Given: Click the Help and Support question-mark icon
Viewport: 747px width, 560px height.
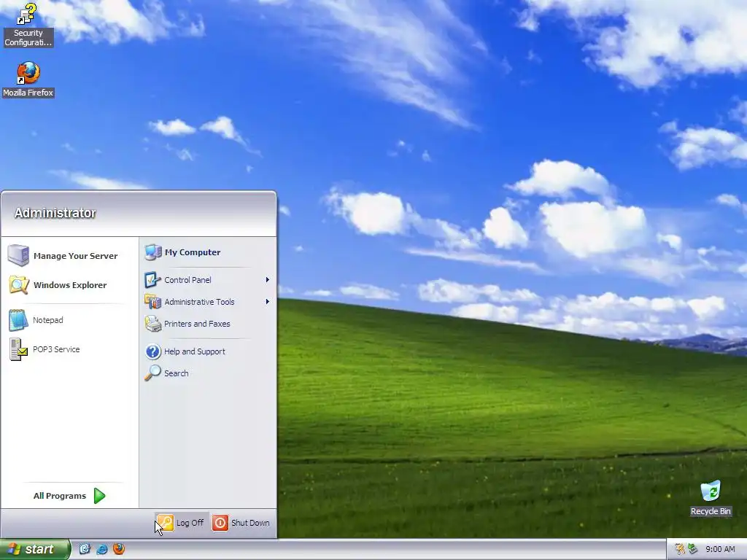Looking at the screenshot, I should (153, 351).
